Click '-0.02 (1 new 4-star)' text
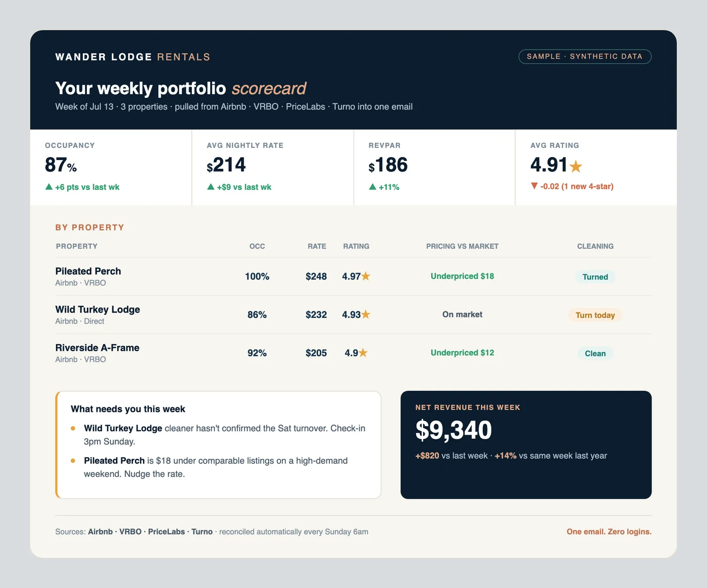 577,186
